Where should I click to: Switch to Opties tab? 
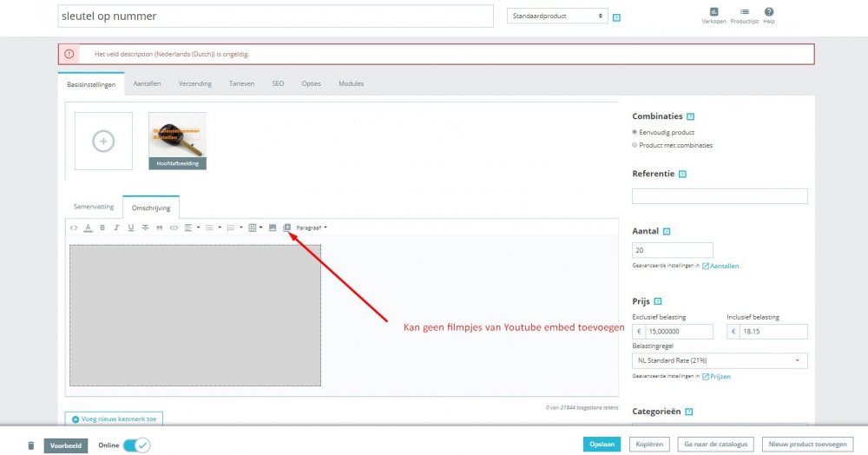click(311, 83)
